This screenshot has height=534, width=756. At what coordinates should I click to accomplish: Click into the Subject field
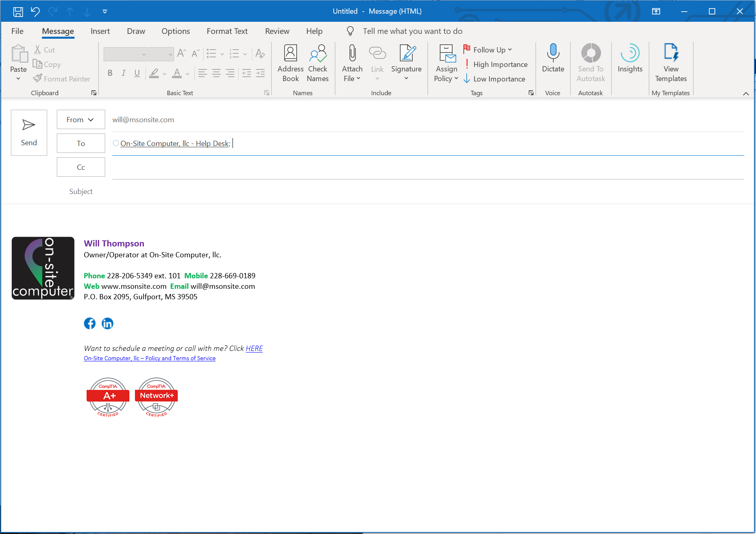tap(428, 192)
